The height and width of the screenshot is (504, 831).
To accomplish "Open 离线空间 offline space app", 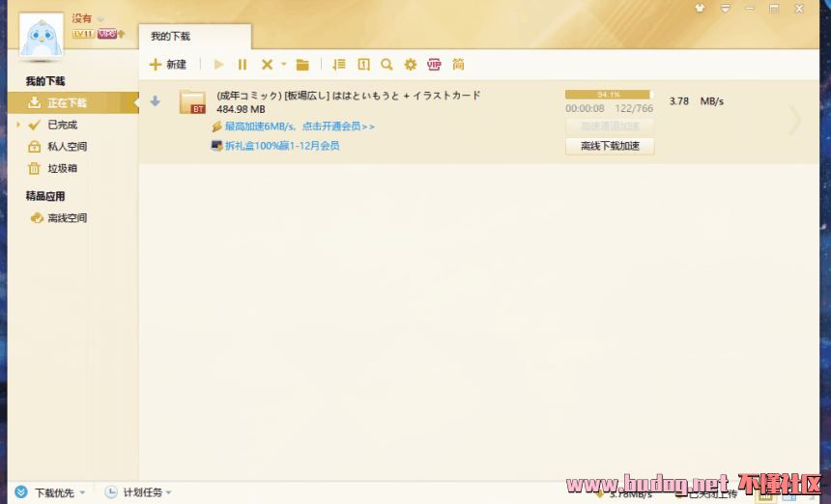I will [67, 218].
